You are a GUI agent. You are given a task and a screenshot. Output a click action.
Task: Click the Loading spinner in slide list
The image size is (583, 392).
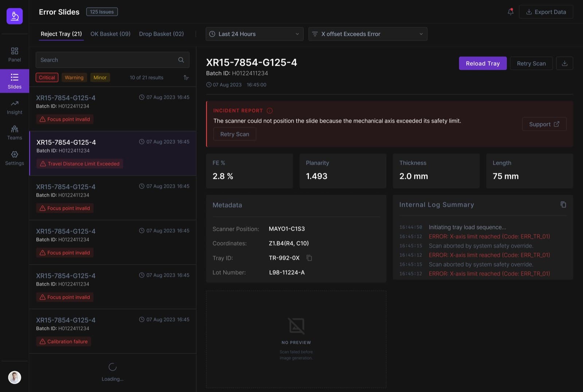click(113, 367)
